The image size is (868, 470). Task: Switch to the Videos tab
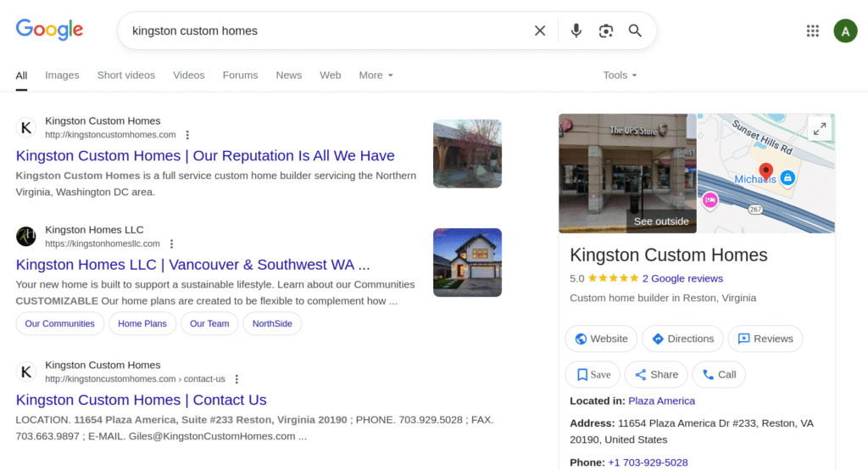(189, 76)
